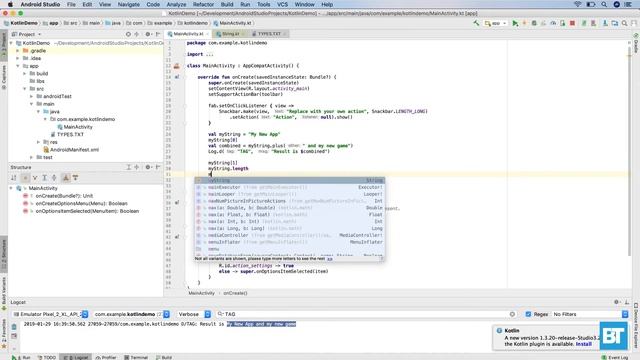Screen dimensions: 640x360
Task: Open the com.example.kotlindemo process dropdown
Action: tap(131, 314)
